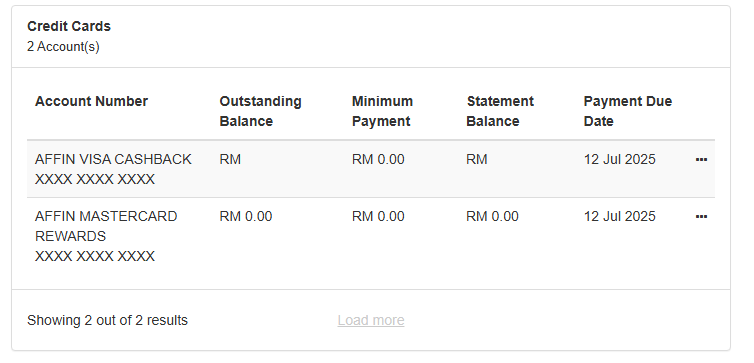Open more options for AFFIN VISA CASHBACK
The image size is (754, 363).
point(701,160)
